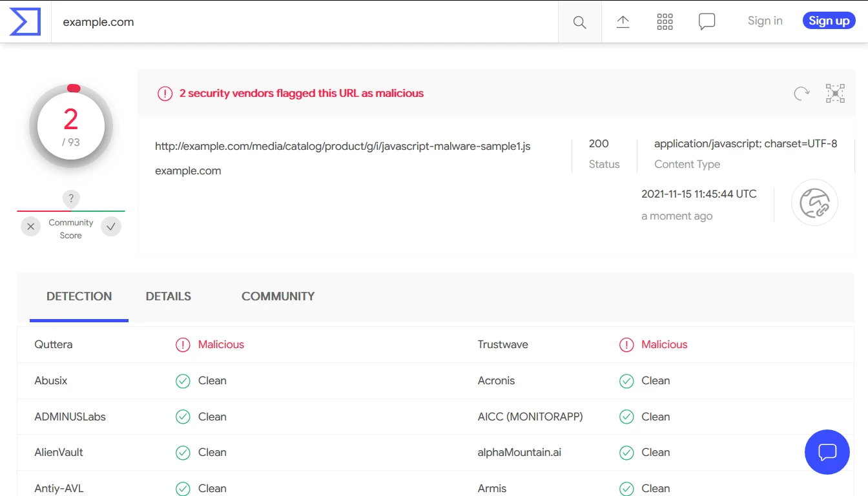Image resolution: width=868 pixels, height=496 pixels.
Task: Open the similarity graph icon
Action: [x=835, y=94]
